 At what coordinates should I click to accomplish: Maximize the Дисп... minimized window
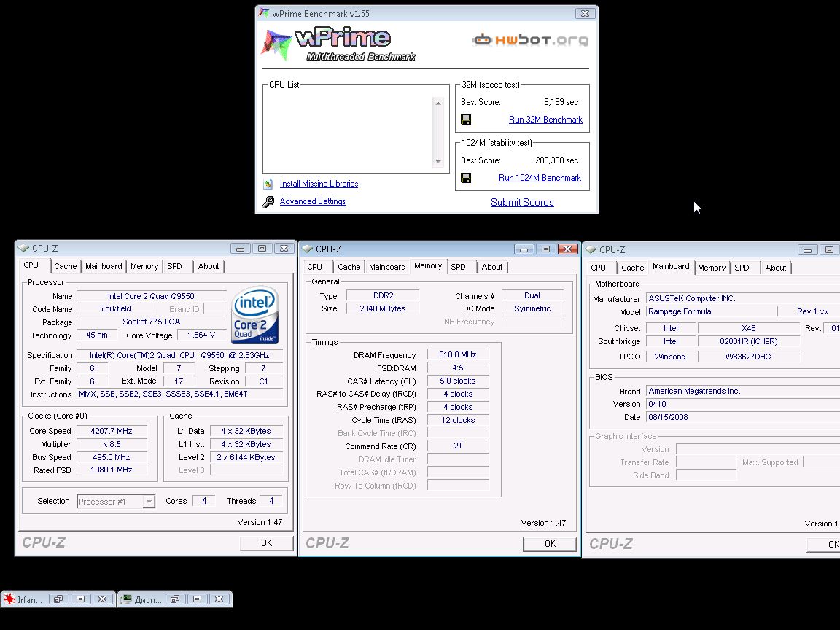pyautogui.click(x=197, y=599)
